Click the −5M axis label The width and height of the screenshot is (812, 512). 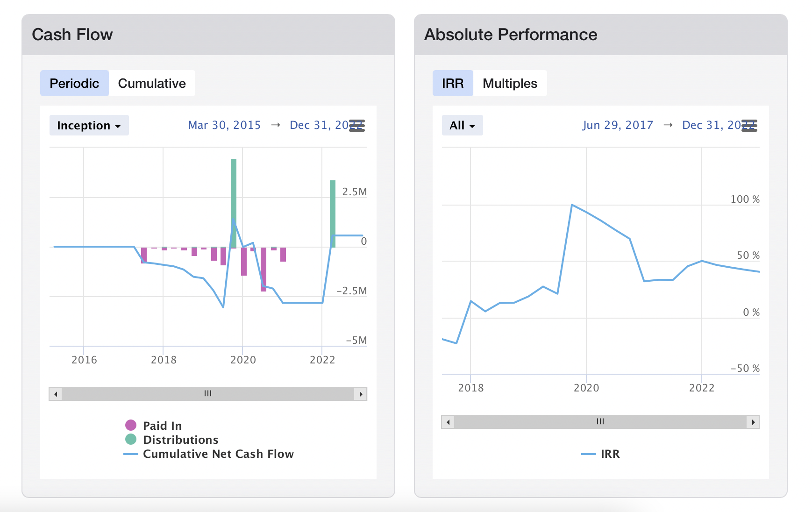[x=356, y=340]
